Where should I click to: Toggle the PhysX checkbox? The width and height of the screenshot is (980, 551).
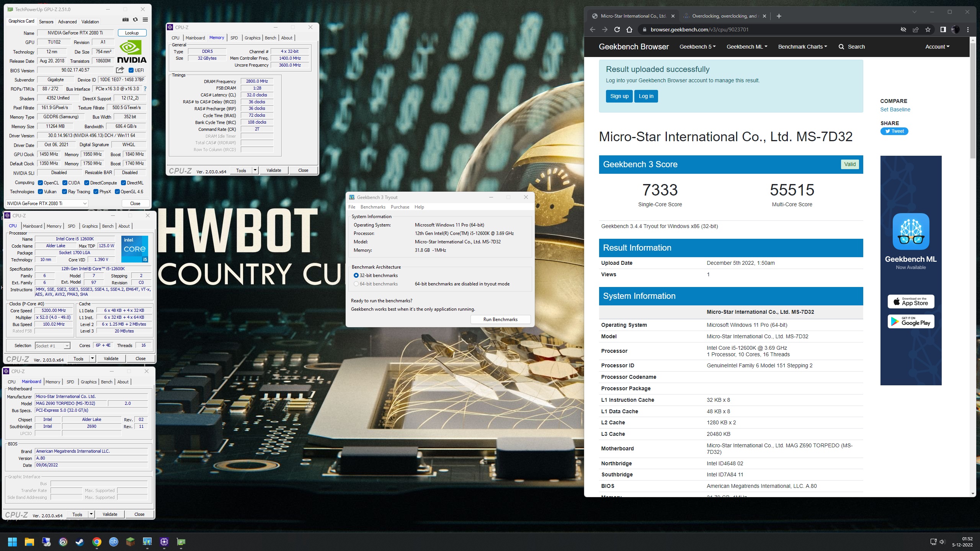(x=96, y=192)
